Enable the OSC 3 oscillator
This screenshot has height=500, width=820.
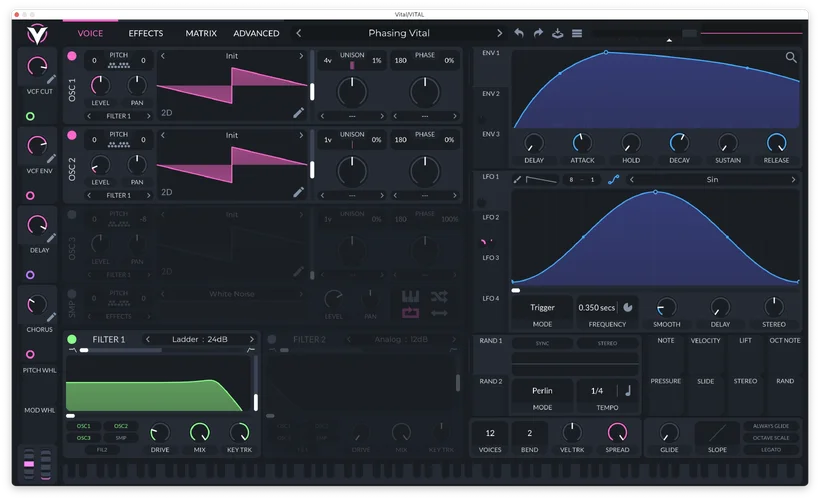click(x=71, y=214)
